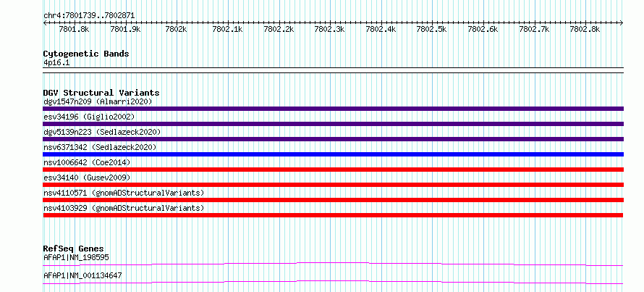
Task: Click the 7802.3k ruler tick label
Action: point(330,30)
